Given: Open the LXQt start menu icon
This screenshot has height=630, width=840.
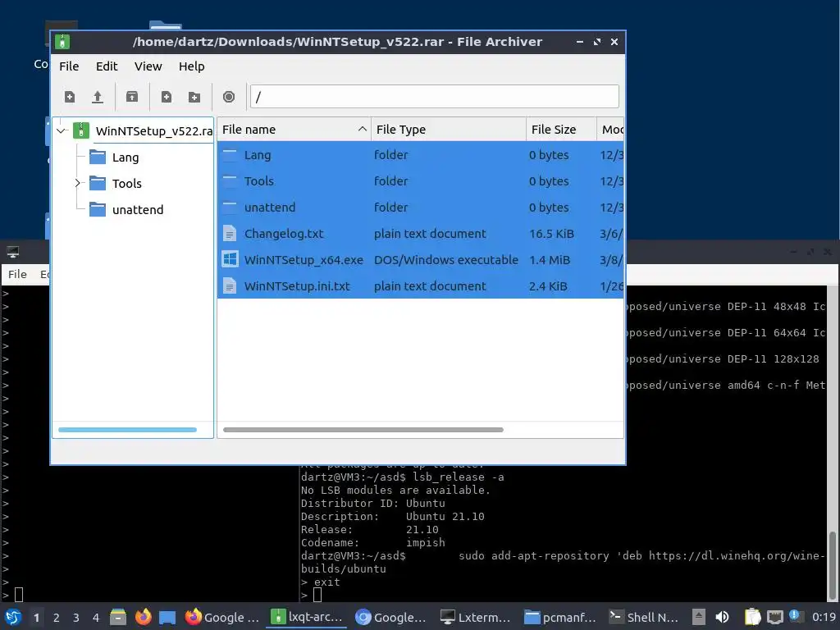Looking at the screenshot, I should (13, 617).
